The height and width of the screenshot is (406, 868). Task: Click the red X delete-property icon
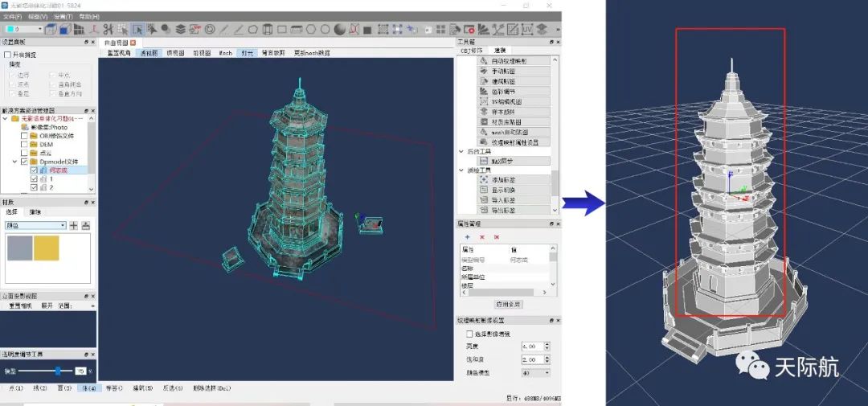tap(481, 237)
